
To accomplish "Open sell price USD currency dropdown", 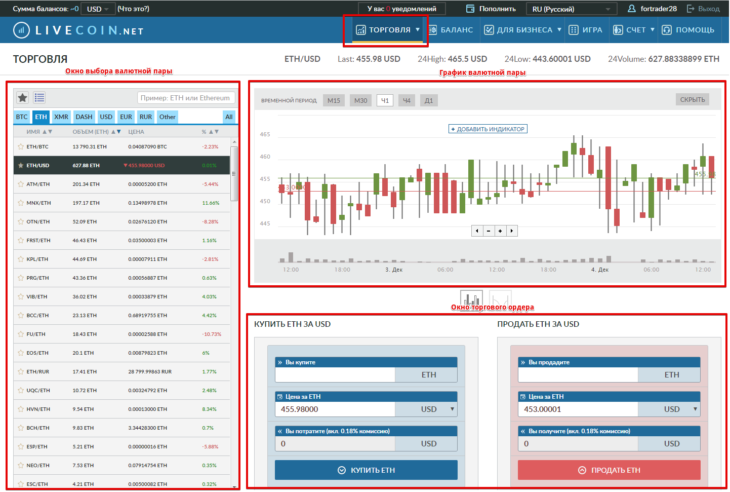I will click(x=669, y=409).
